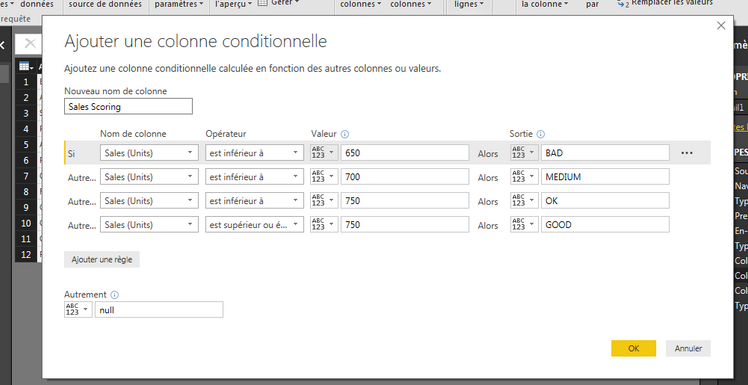Click the Annuler button

(x=688, y=348)
